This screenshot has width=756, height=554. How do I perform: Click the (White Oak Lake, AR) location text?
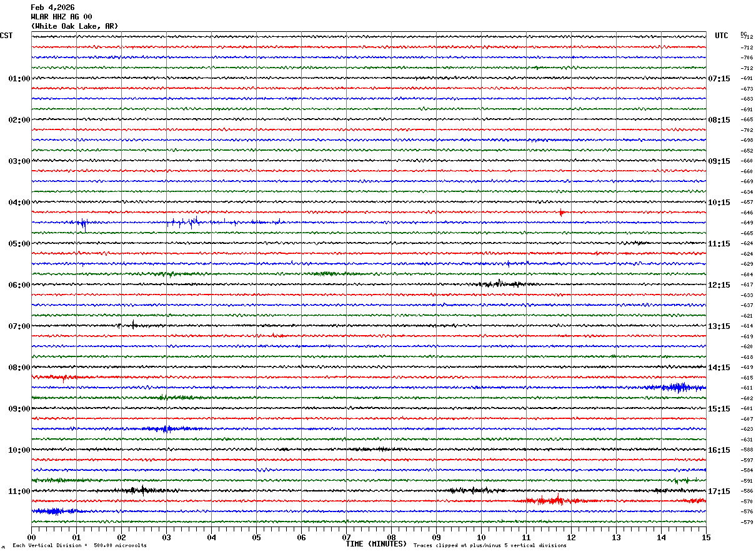click(x=74, y=26)
